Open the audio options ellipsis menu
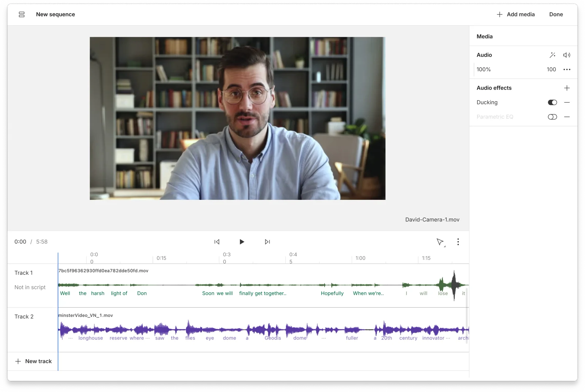 click(567, 69)
